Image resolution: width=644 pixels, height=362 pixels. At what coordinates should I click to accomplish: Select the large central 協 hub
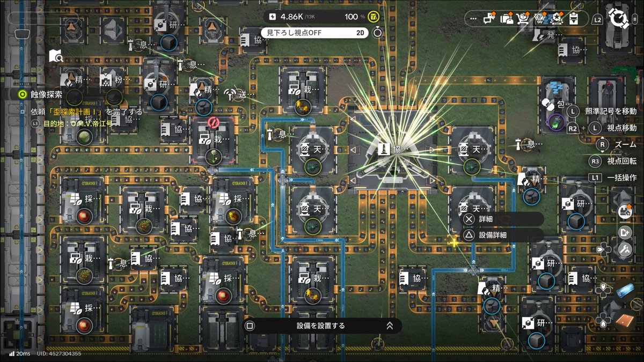coord(392,149)
